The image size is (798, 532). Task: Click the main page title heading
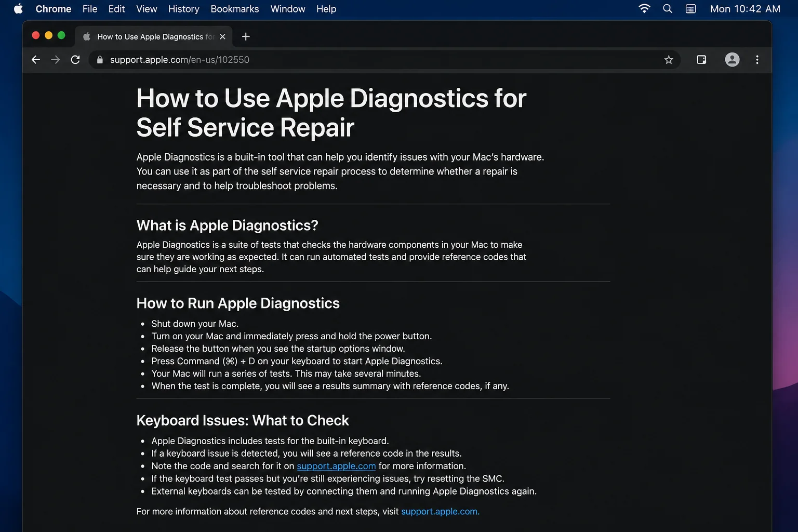(x=331, y=113)
